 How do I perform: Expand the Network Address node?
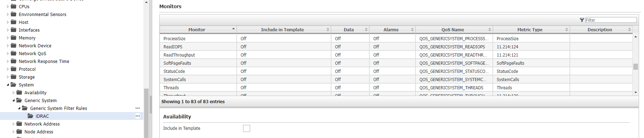pos(13,124)
